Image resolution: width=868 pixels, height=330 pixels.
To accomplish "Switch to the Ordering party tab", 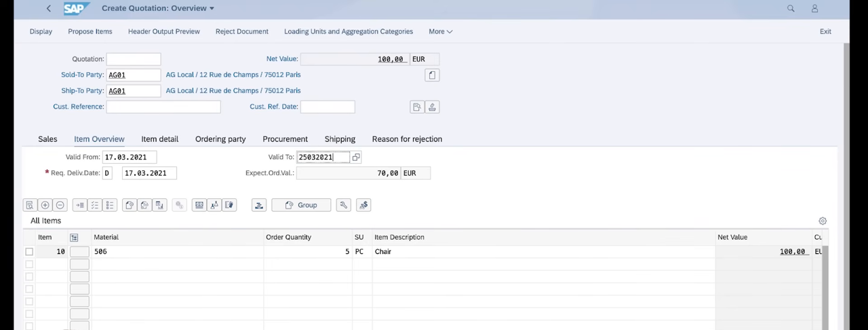I will tap(220, 139).
